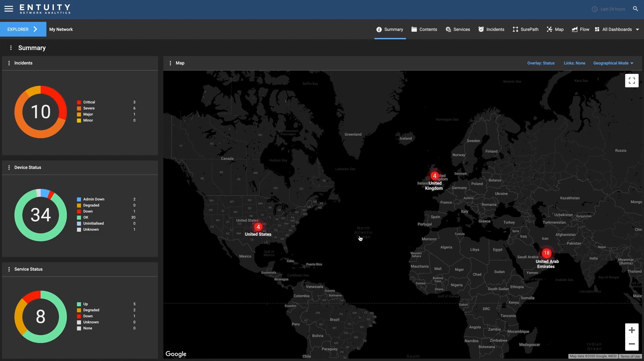
Task: Open the Service Status panel options menu
Action: pos(9,269)
